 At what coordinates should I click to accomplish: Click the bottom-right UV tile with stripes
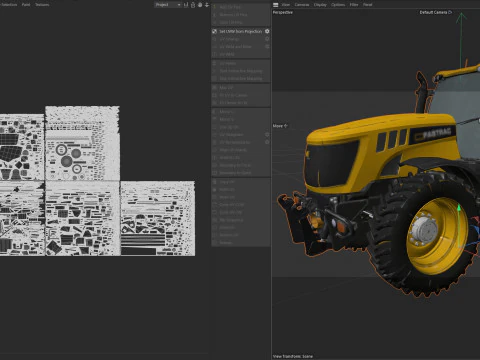pos(158,219)
